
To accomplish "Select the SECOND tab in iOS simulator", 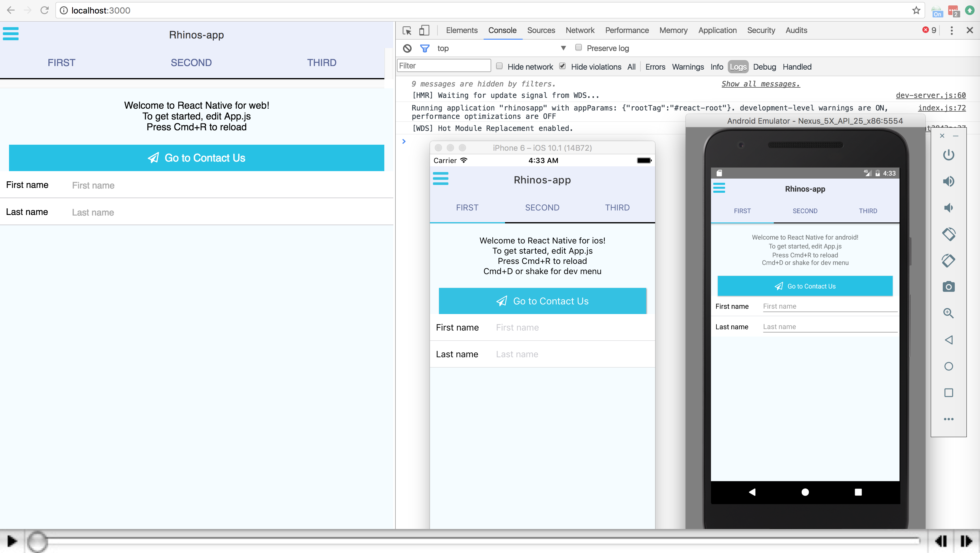I will pos(542,207).
